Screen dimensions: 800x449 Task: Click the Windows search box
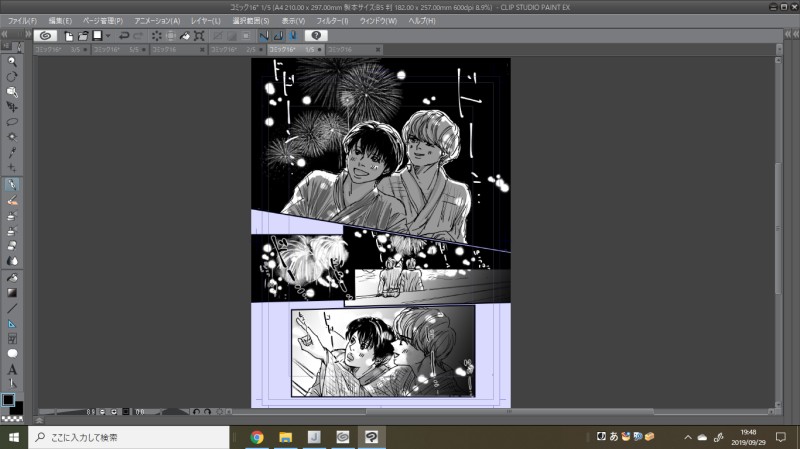129,437
